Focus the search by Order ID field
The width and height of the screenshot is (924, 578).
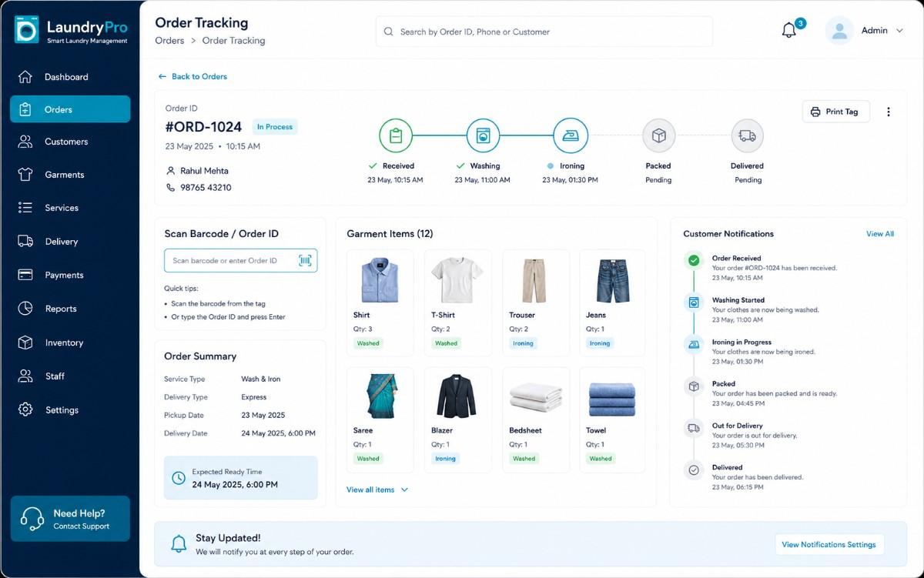pos(544,32)
